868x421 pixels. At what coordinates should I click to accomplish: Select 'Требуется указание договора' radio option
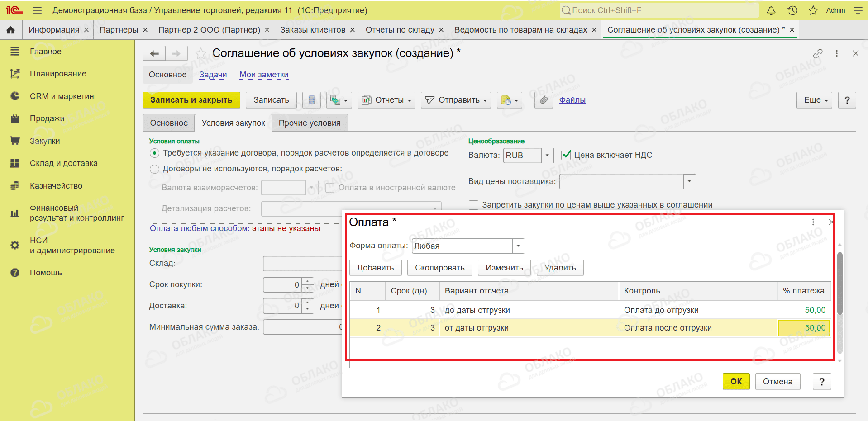click(x=155, y=153)
